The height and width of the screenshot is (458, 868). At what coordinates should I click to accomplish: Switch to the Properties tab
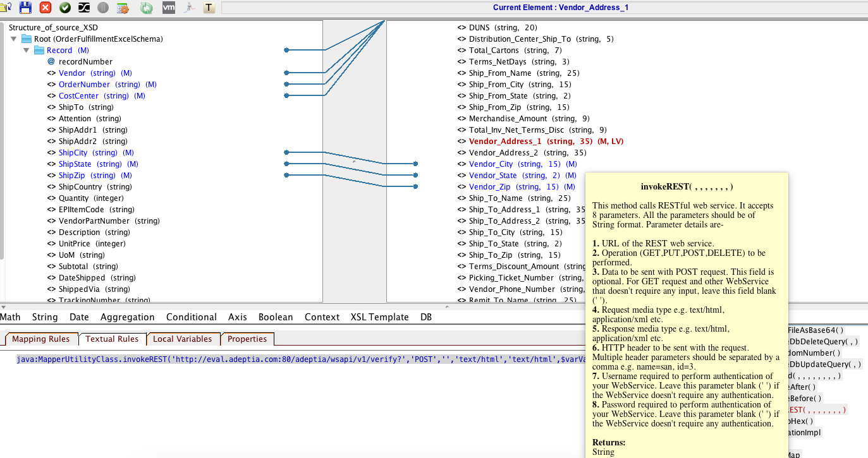[x=247, y=339]
